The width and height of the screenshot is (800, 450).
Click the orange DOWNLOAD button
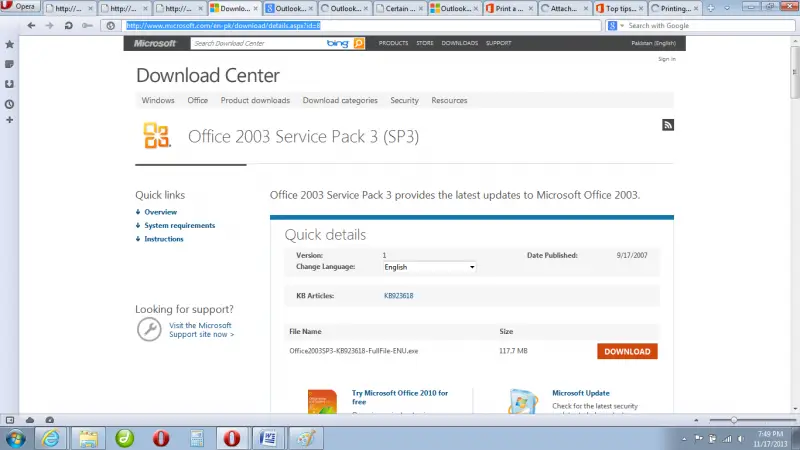tap(627, 351)
